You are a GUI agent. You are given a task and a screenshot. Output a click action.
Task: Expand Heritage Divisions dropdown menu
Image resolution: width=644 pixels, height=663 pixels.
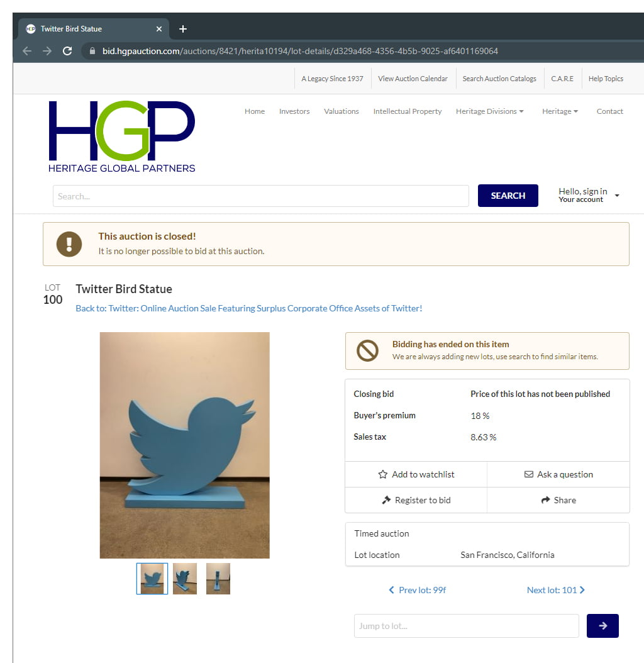click(x=490, y=111)
